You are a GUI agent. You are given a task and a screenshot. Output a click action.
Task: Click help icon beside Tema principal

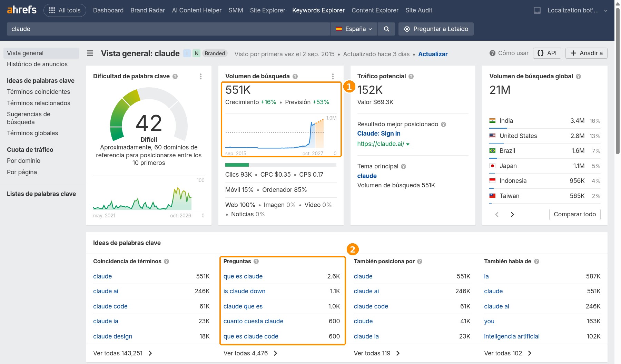coord(404,166)
